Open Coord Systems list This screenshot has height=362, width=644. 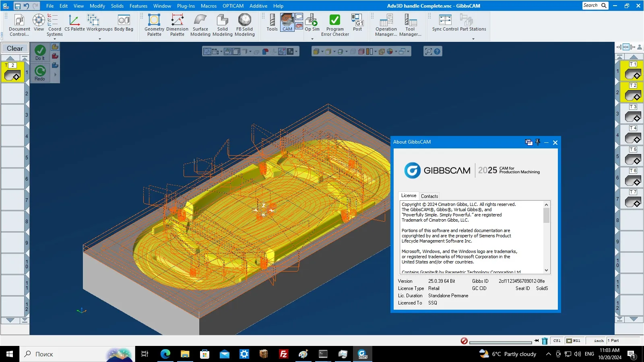click(x=54, y=25)
